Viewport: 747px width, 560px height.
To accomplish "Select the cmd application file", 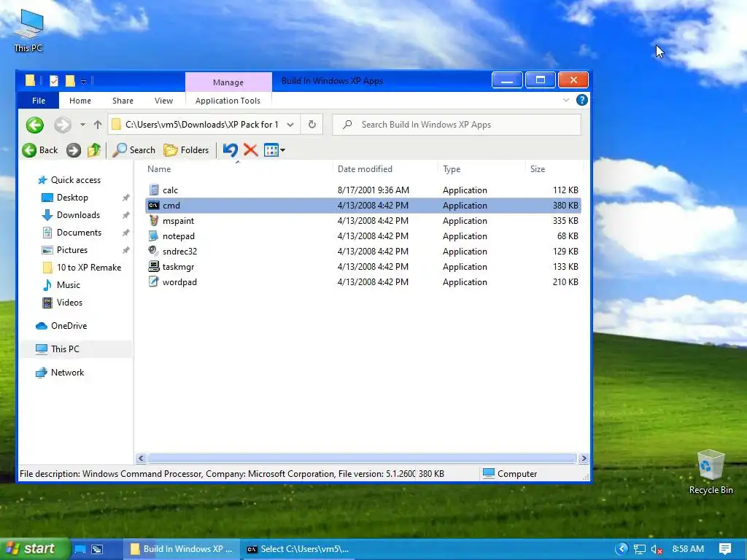I will pyautogui.click(x=363, y=205).
